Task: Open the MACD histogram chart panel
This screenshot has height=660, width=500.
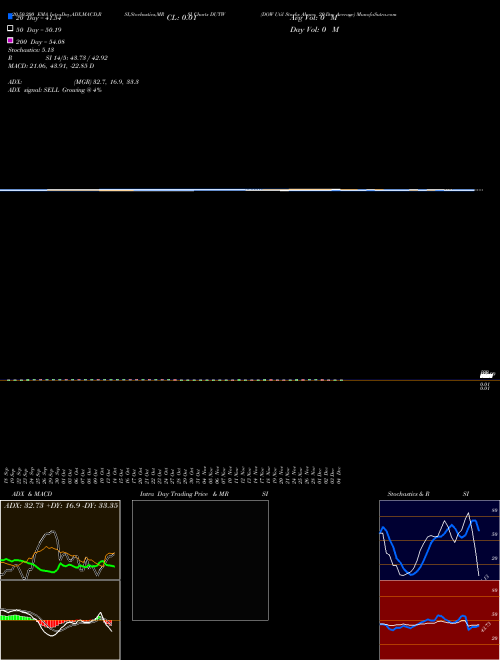Action: pyautogui.click(x=60, y=620)
